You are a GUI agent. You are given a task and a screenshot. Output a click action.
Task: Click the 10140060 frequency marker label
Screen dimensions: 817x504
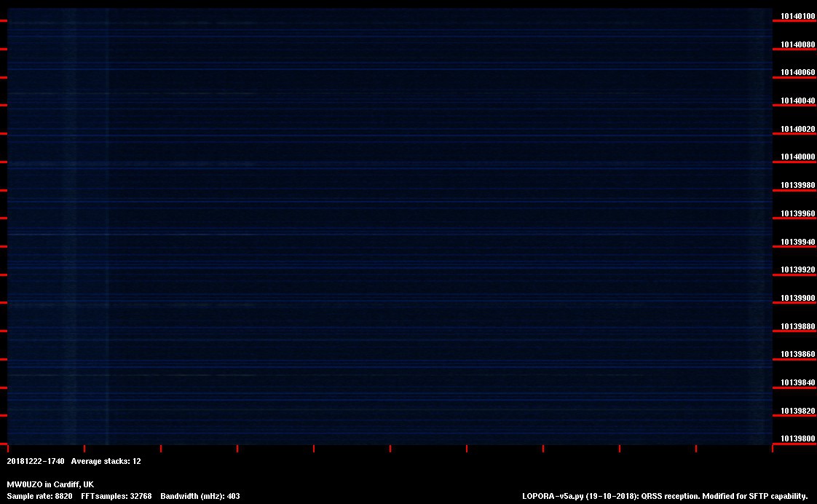click(797, 73)
